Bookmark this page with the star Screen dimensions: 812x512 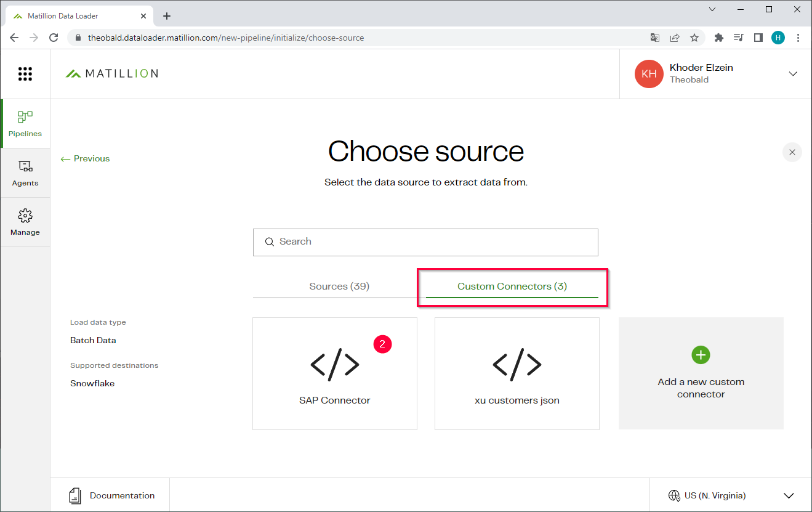coord(694,38)
